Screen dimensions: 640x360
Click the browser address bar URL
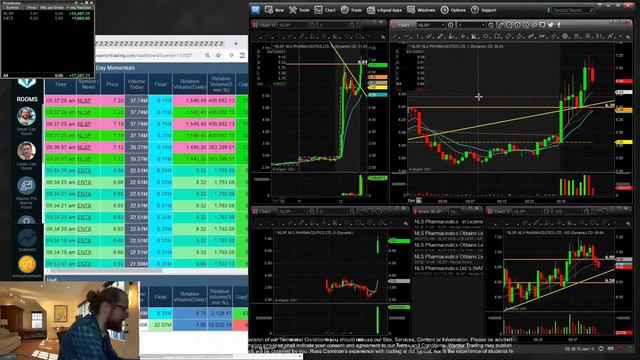[x=144, y=55]
